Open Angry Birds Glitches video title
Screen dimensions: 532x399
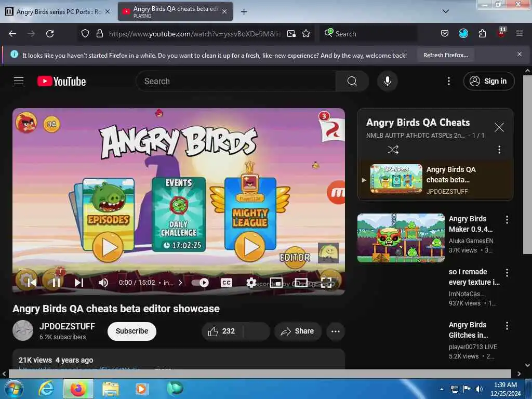coord(468,330)
